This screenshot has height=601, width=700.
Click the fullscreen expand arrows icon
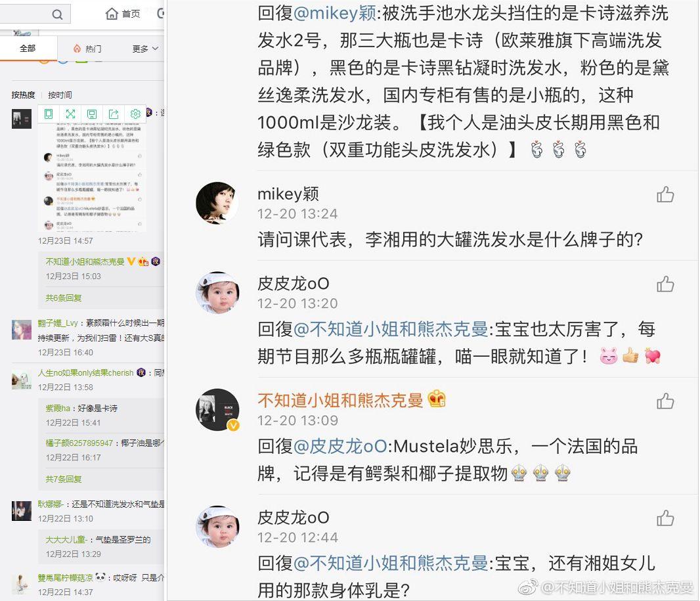pos(70,114)
